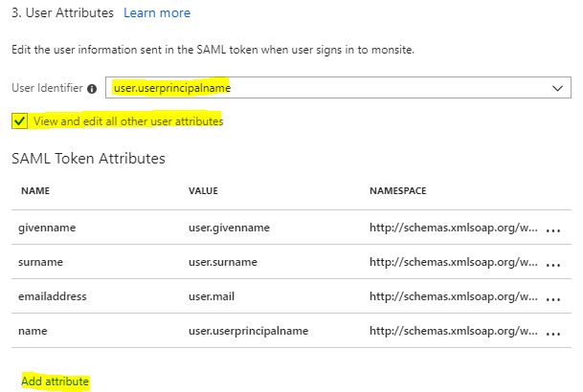Open ellipsis menu for emailaddress row
The image size is (583, 392).
[552, 297]
